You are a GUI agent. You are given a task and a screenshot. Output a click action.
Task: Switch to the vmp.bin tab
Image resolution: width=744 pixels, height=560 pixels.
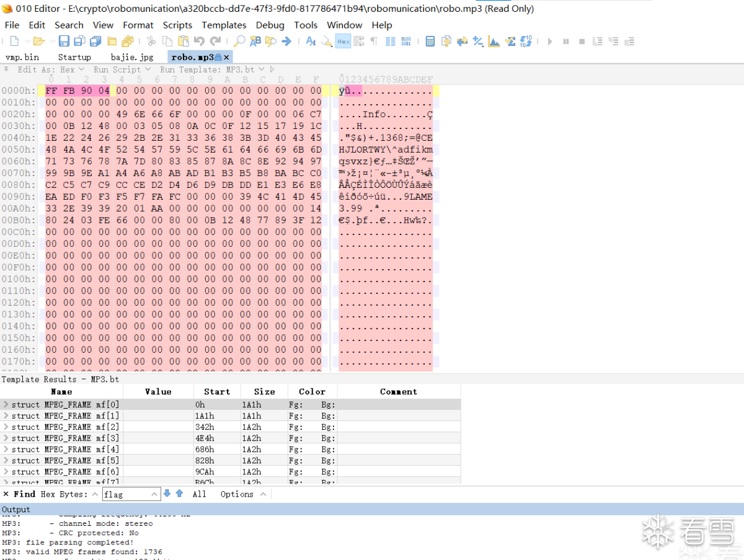point(22,57)
